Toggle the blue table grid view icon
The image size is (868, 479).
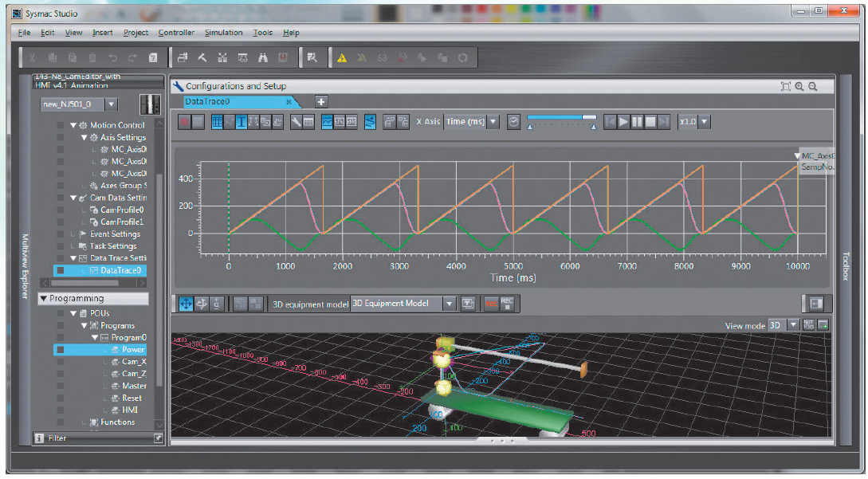217,122
